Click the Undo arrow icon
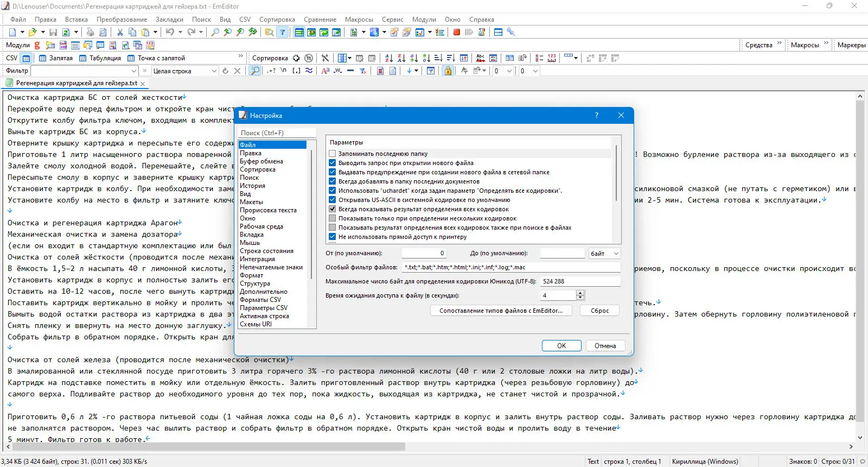 point(170,33)
